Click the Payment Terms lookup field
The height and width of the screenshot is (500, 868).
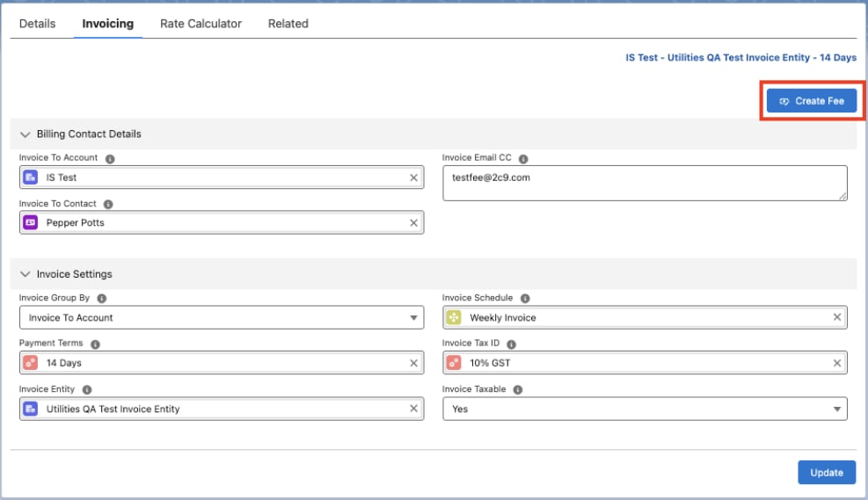[222, 363]
